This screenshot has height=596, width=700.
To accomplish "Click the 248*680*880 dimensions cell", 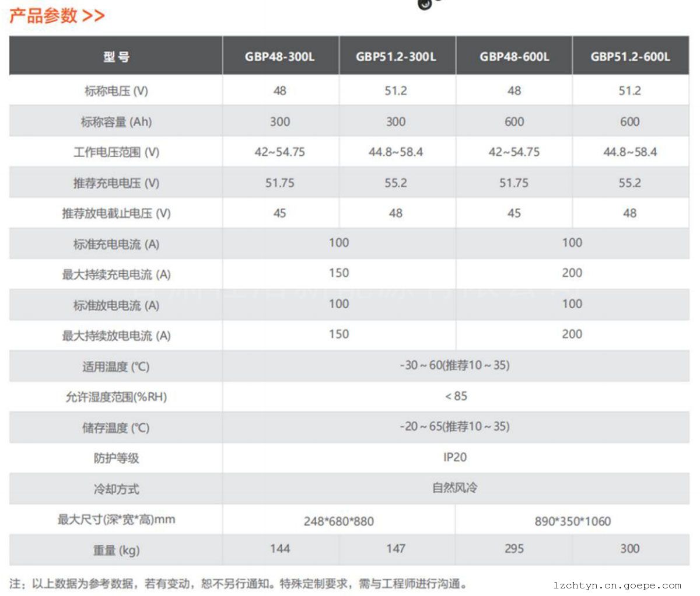I will point(338,521).
